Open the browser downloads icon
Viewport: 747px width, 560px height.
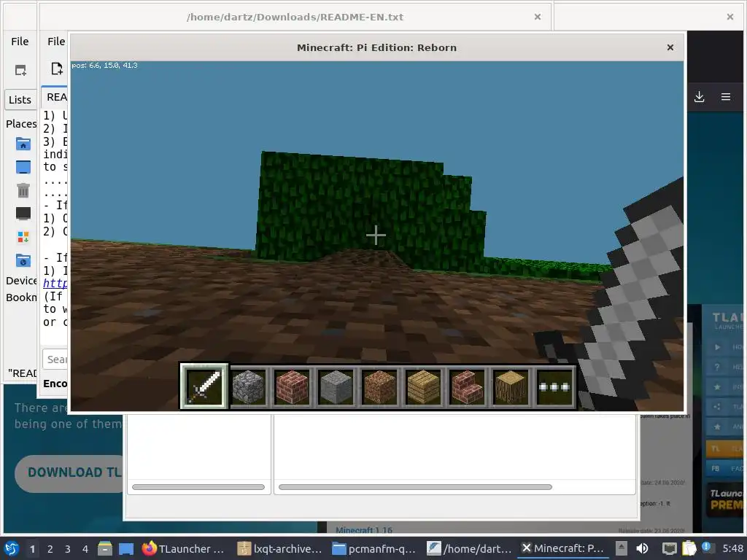pos(699,97)
